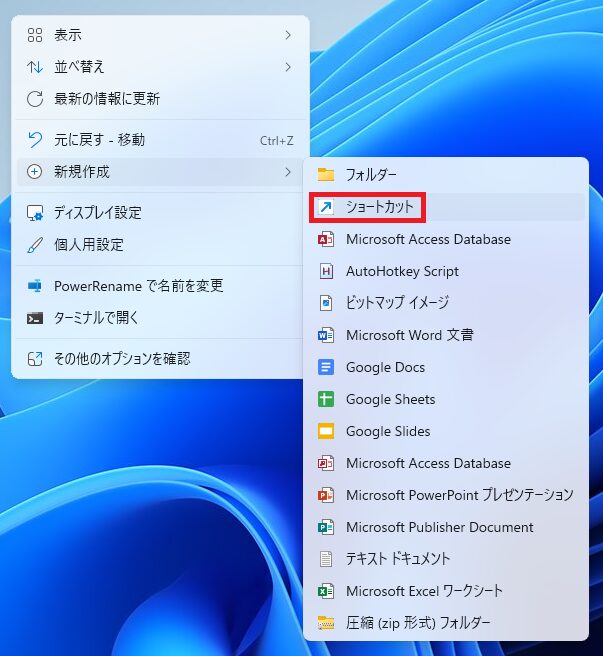Open 個人用設定
Image resolution: width=603 pixels, height=656 pixels.
(x=160, y=245)
